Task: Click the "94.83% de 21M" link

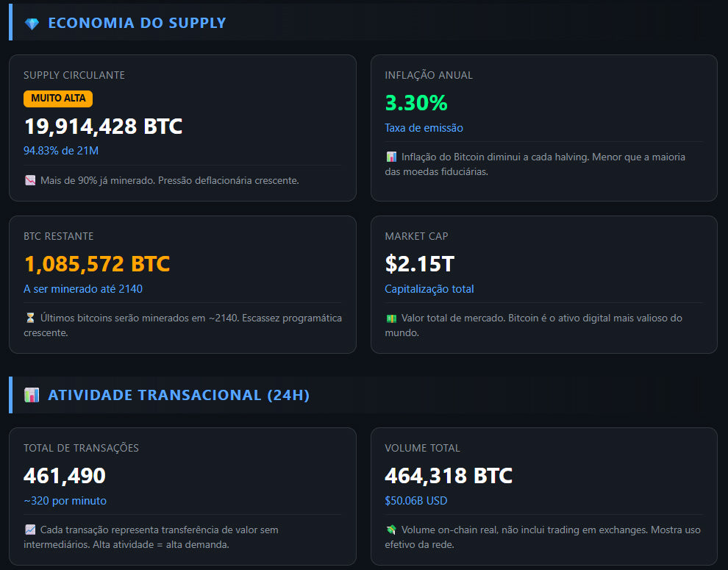Action: coord(61,151)
